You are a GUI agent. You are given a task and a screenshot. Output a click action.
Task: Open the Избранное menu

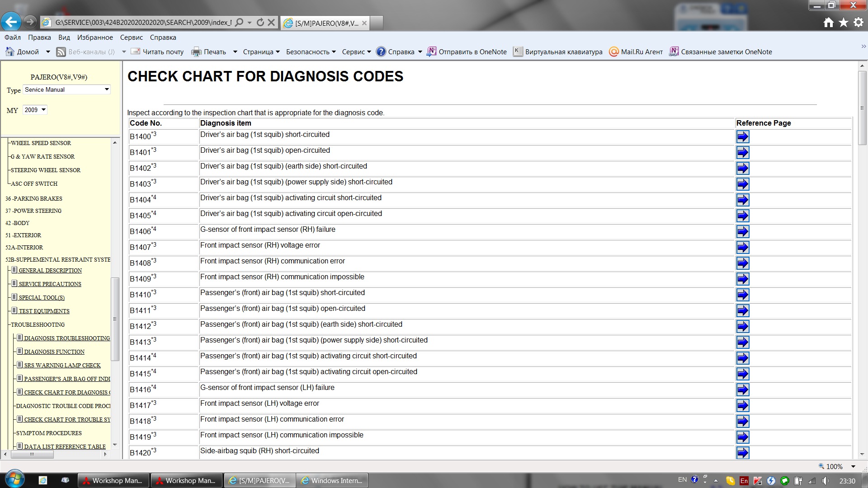click(95, 38)
